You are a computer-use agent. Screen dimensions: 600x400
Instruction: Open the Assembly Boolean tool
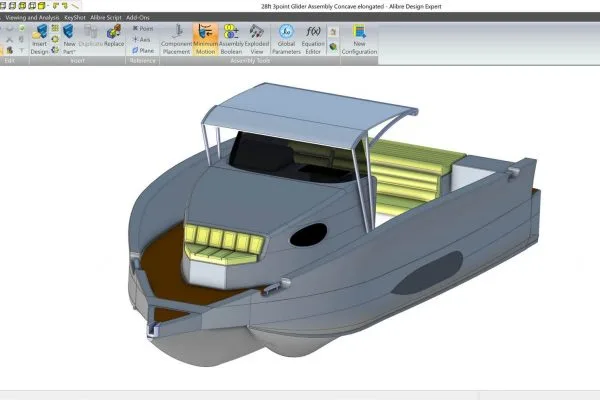(x=231, y=39)
